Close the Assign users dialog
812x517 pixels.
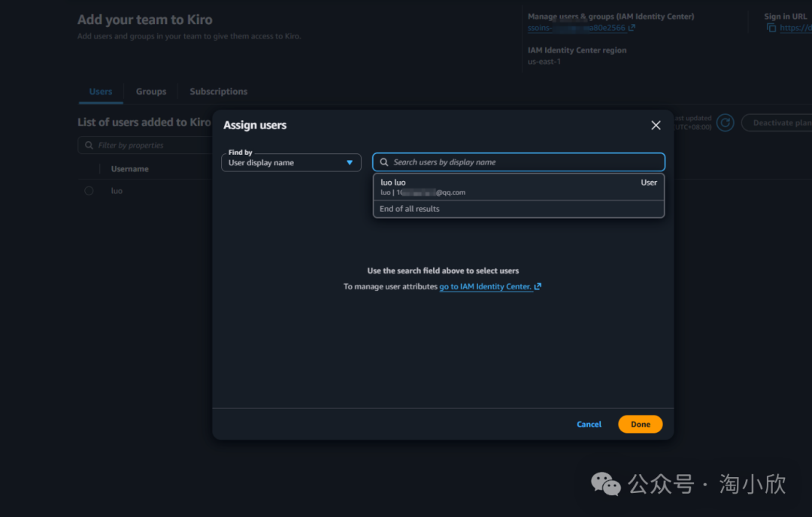tap(656, 125)
